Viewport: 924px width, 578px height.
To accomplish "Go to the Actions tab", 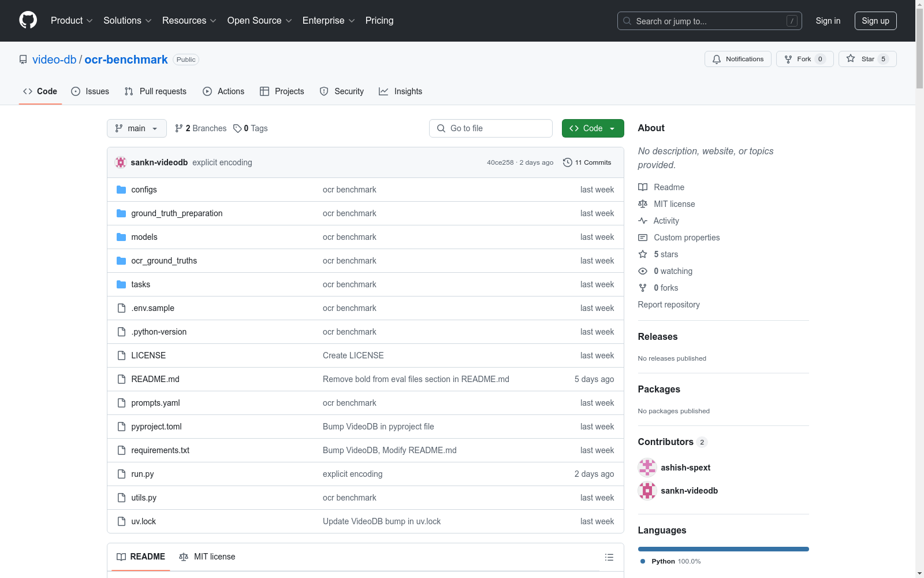I will [x=223, y=91].
